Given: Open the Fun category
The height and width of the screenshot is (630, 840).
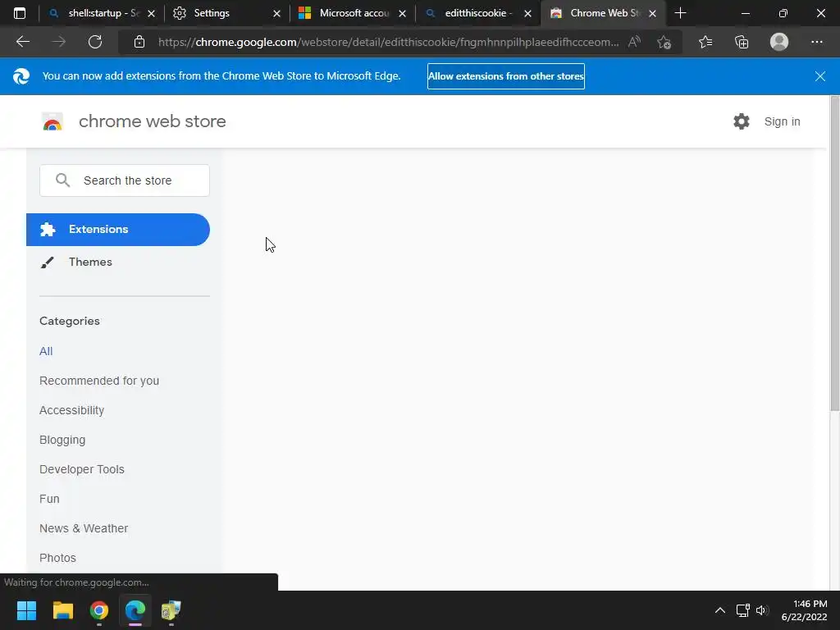Looking at the screenshot, I should click(49, 498).
